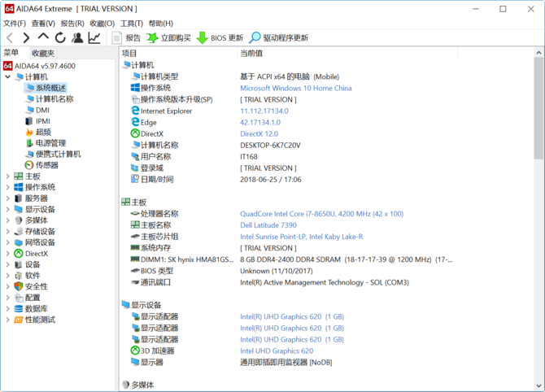Select 超频 overclock flame item
Image resolution: width=545 pixels, height=392 pixels.
[38, 132]
